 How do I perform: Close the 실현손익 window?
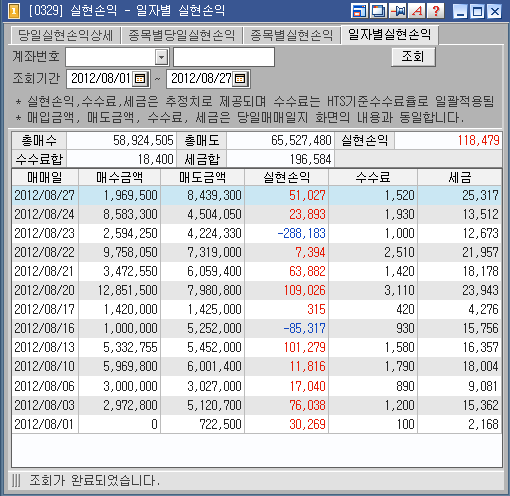[x=494, y=12]
